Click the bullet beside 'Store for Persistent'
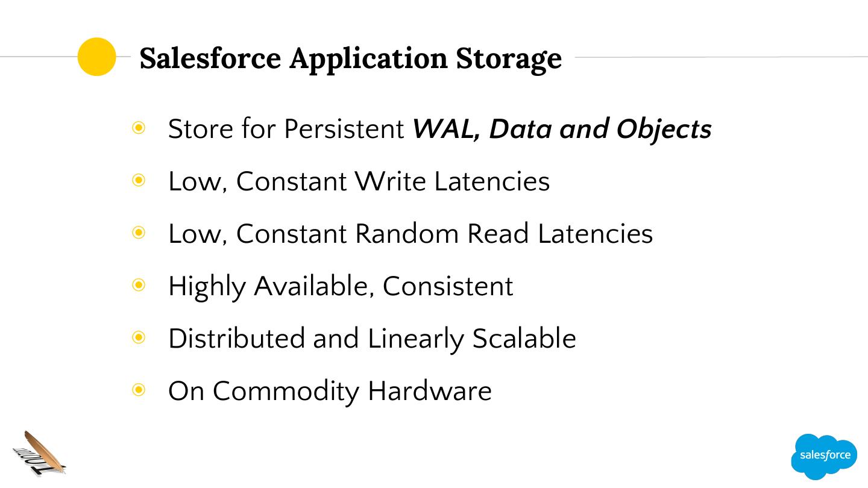The width and height of the screenshot is (868, 488). tap(139, 128)
